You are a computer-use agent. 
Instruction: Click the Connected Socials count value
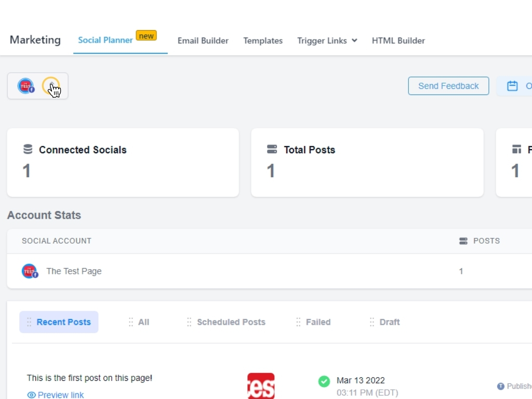click(26, 170)
